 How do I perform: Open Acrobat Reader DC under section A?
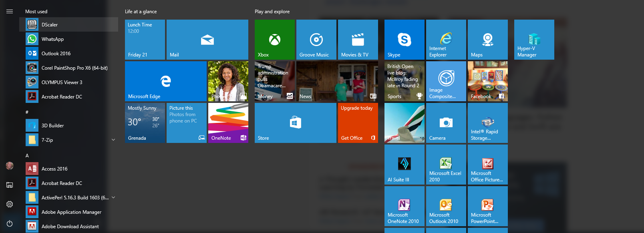(x=68, y=183)
